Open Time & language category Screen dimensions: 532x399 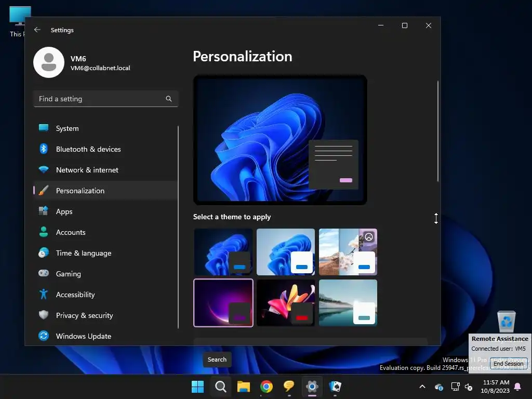point(105,253)
